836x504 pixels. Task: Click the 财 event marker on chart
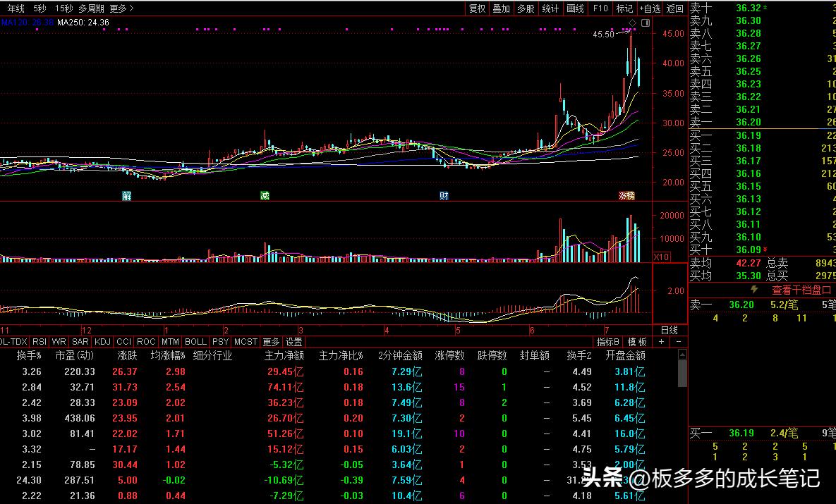[x=444, y=195]
